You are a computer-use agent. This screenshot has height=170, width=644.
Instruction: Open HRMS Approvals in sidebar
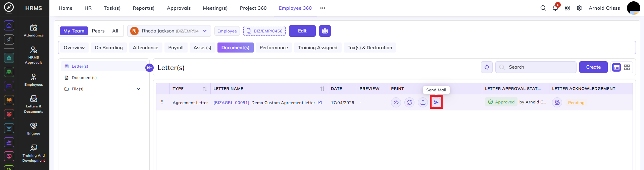coord(34,55)
